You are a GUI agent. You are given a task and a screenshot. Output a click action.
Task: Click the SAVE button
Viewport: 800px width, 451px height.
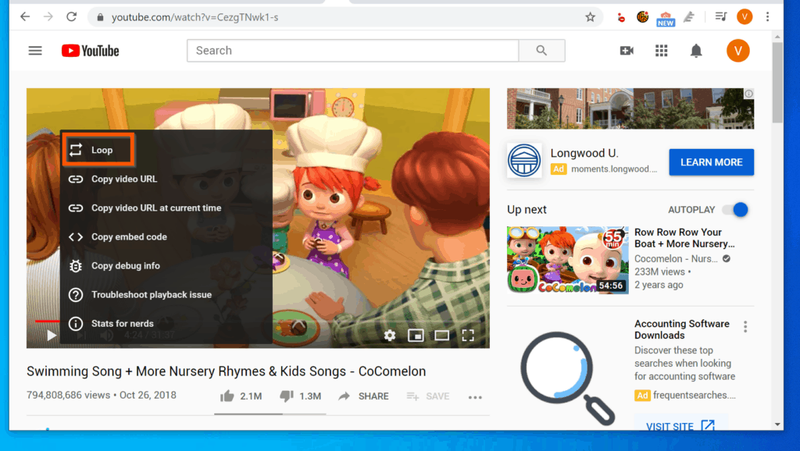428,396
